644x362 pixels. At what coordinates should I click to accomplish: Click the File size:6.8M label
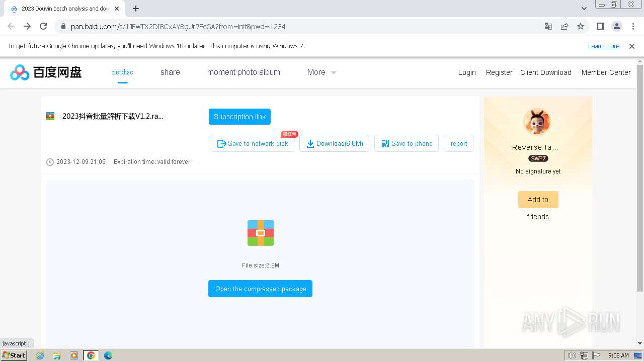coord(261,265)
